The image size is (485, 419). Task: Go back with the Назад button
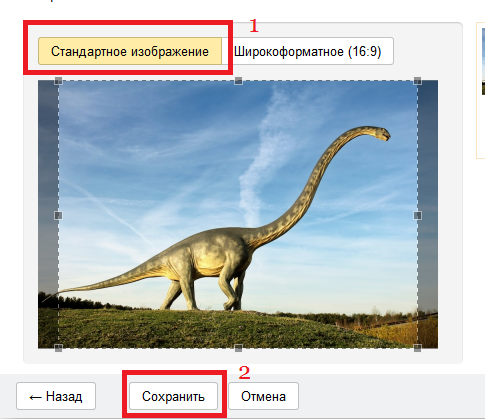click(x=56, y=396)
